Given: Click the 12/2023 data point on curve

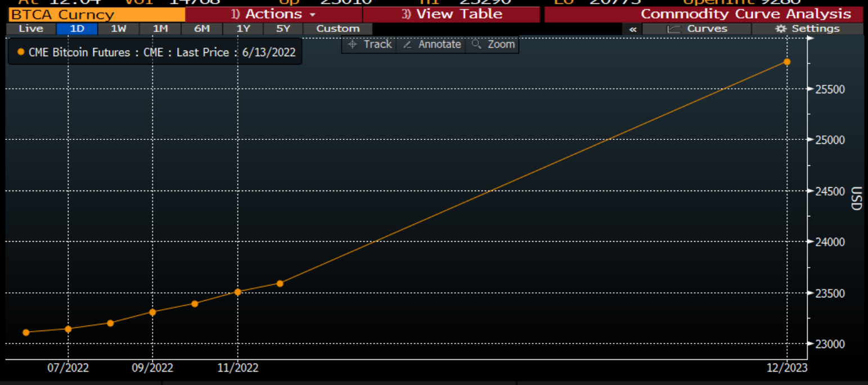Looking at the screenshot, I should [x=787, y=62].
